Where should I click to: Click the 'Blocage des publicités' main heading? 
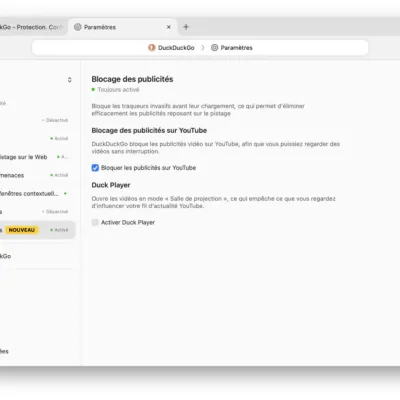tap(132, 79)
